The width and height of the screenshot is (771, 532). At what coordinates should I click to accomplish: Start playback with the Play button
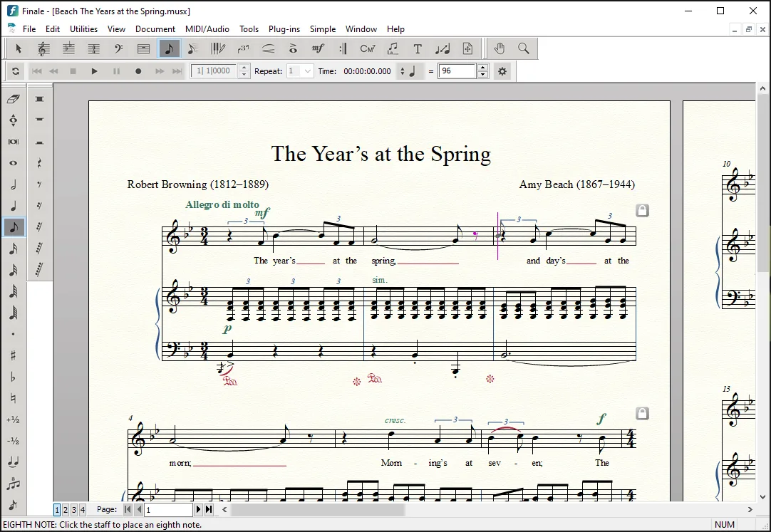click(x=94, y=71)
